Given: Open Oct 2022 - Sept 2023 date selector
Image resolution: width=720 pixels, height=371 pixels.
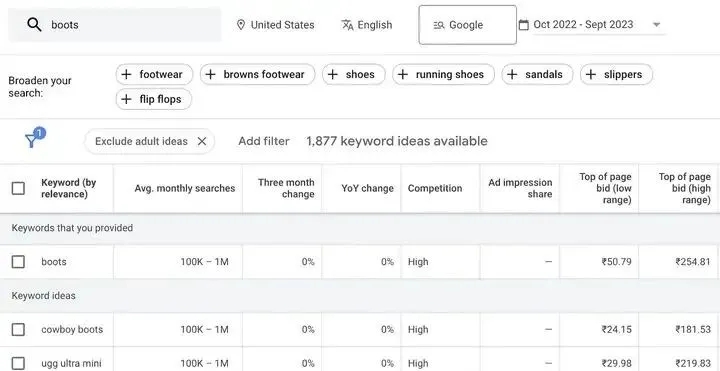Looking at the screenshot, I should (592, 25).
